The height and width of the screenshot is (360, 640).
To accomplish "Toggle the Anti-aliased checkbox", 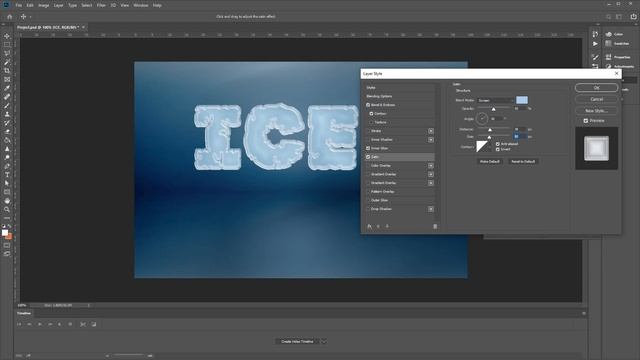I will coord(498,144).
